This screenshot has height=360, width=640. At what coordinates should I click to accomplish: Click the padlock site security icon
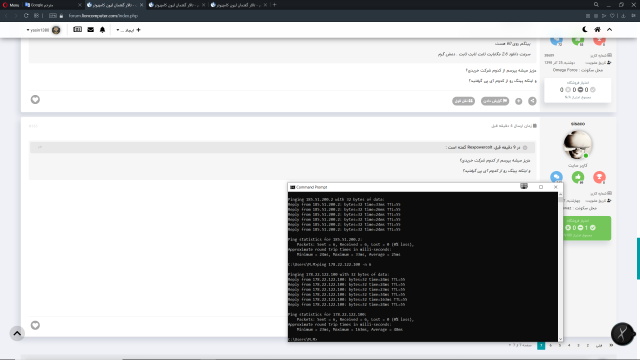[x=62, y=16]
